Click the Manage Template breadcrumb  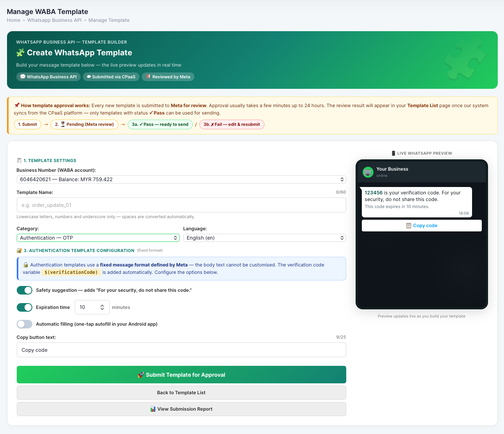pyautogui.click(x=109, y=20)
